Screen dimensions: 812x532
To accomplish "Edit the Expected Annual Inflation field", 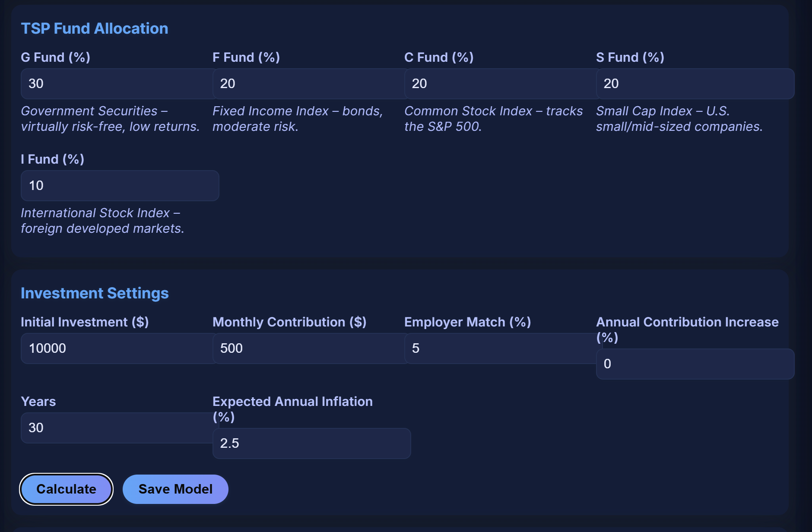I will tap(311, 443).
